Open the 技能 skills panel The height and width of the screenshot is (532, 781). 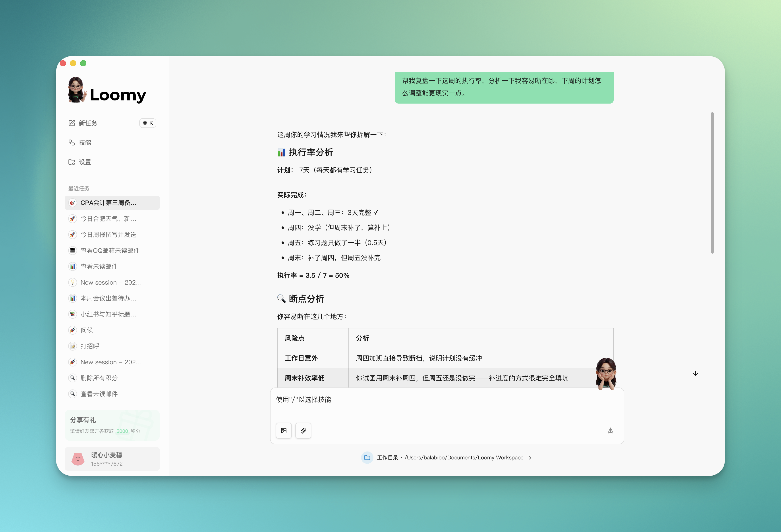click(85, 142)
